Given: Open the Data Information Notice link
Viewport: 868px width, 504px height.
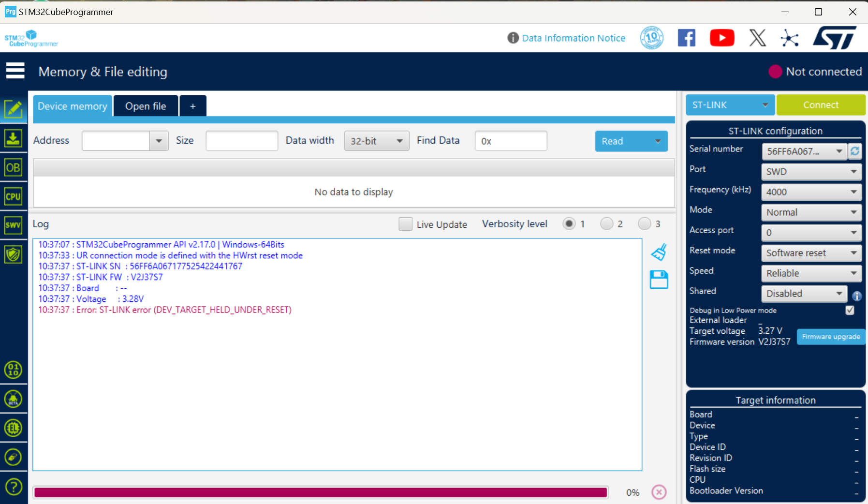Looking at the screenshot, I should (574, 38).
